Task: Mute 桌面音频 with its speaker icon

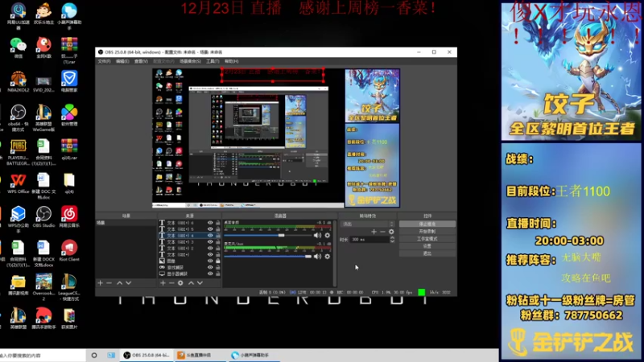Action: click(x=317, y=236)
